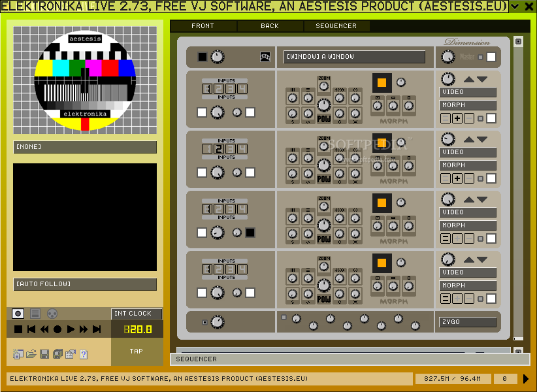Click the small square icon atop the scrollbar
The height and width of the screenshot is (392, 537).
click(x=518, y=41)
